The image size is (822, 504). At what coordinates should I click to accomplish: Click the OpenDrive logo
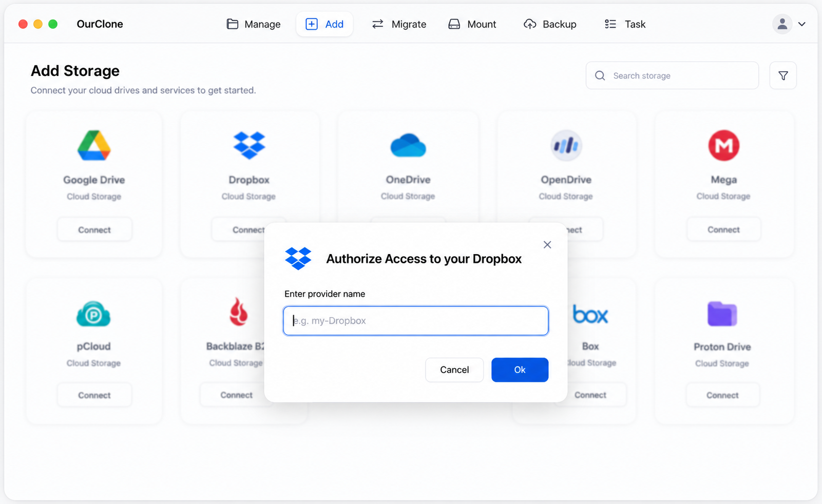[566, 145]
